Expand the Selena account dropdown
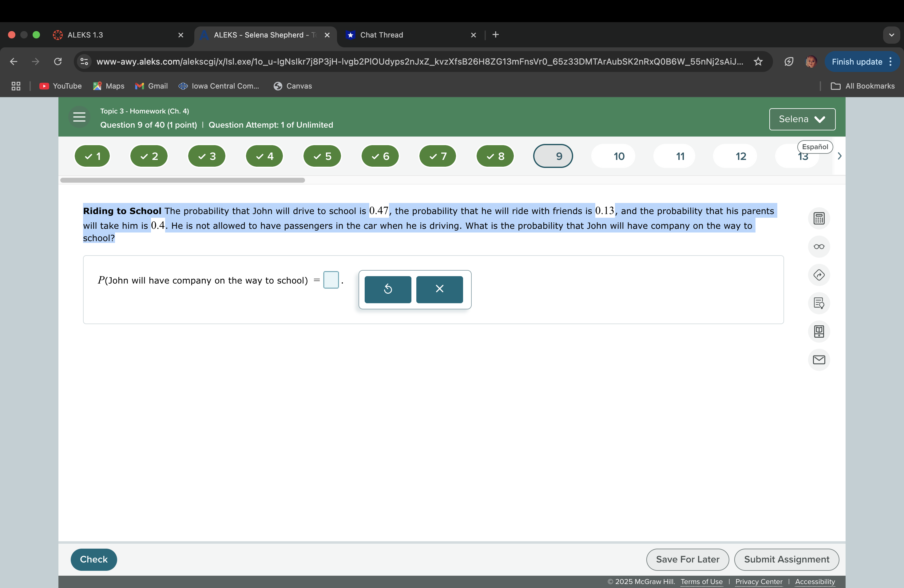The image size is (904, 588). 802,119
